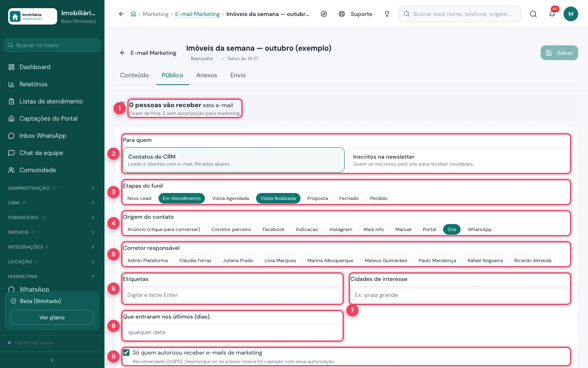The width and height of the screenshot is (588, 368).
Task: Toggle Facebook origin chip
Action: click(x=274, y=229)
